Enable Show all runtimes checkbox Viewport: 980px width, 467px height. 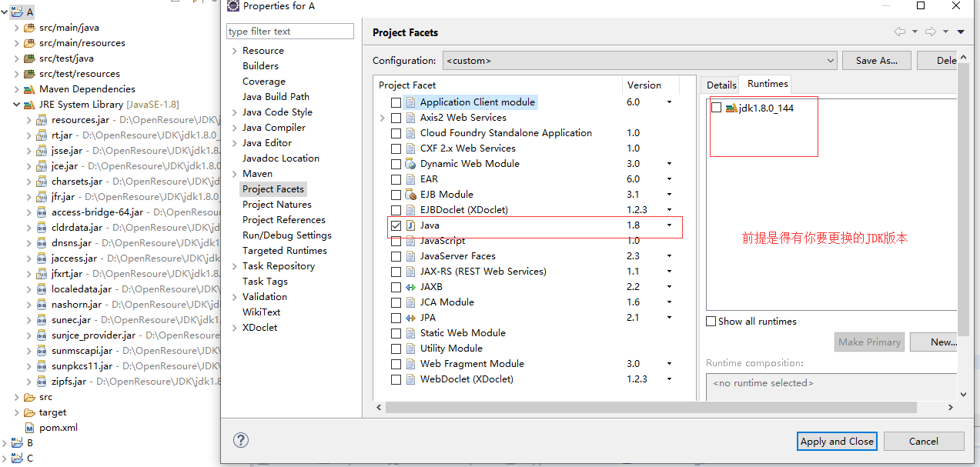[x=711, y=322]
